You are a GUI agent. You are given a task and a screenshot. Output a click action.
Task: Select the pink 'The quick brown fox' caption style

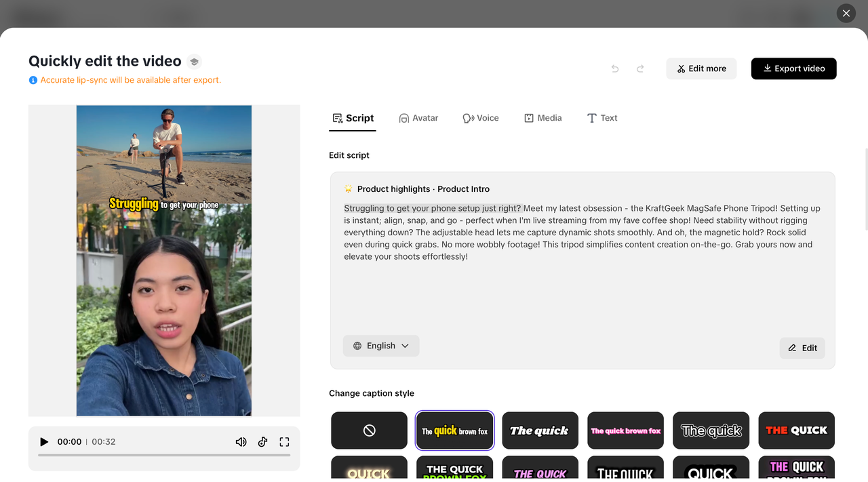tap(625, 430)
